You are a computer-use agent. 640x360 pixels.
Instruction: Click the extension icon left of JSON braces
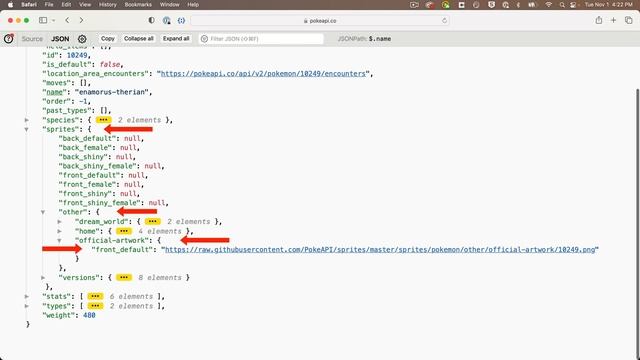(x=167, y=20)
